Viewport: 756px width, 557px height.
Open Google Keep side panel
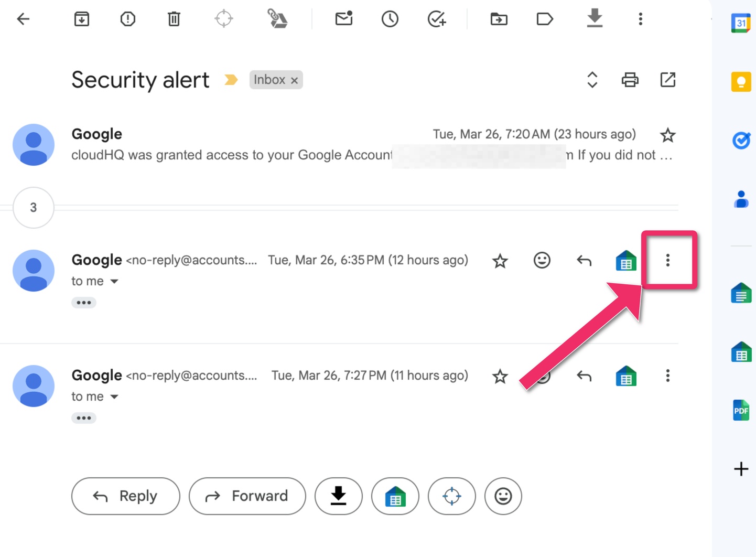(741, 82)
